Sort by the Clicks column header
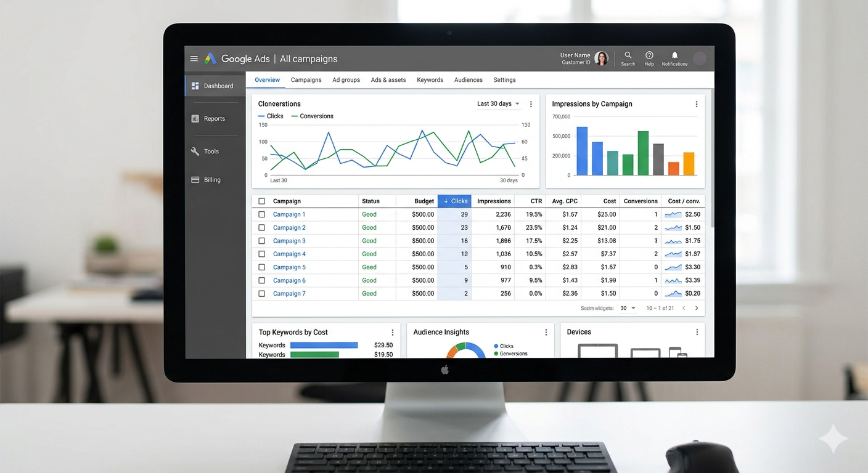The width and height of the screenshot is (868, 473). [455, 201]
